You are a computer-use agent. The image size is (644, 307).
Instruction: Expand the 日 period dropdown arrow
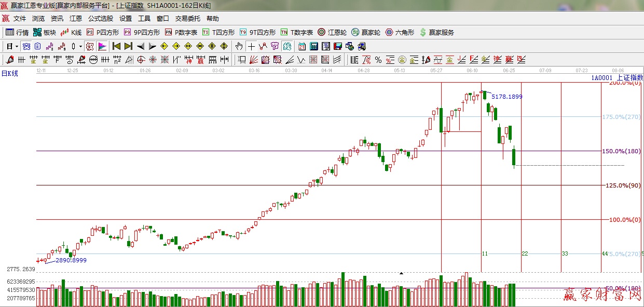[x=17, y=46]
